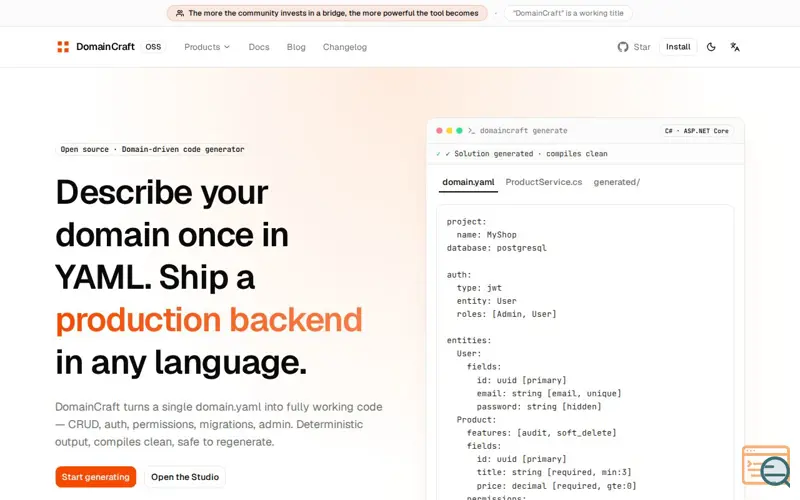Click the "entity: User" code line

pos(486,301)
